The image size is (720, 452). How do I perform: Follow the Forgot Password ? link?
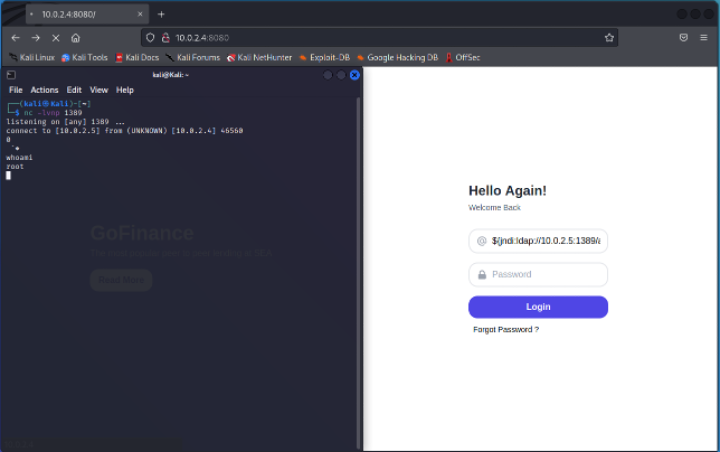(506, 329)
